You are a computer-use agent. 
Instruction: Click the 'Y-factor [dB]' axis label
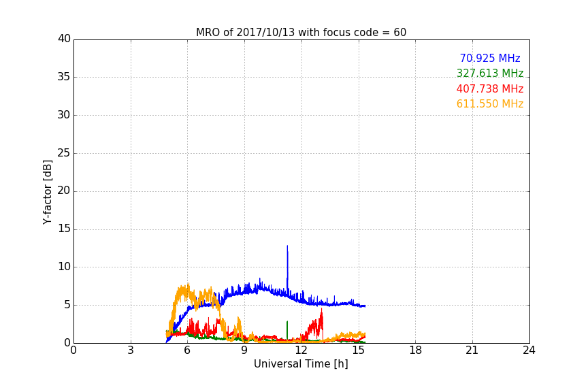pos(47,193)
